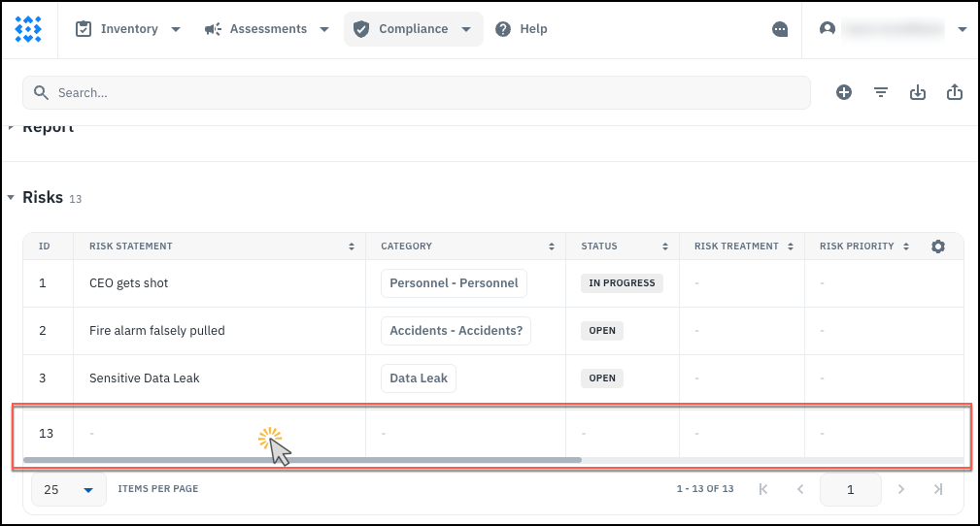Click the upload/export icon in toolbar
The height and width of the screenshot is (526, 980).
[955, 92]
